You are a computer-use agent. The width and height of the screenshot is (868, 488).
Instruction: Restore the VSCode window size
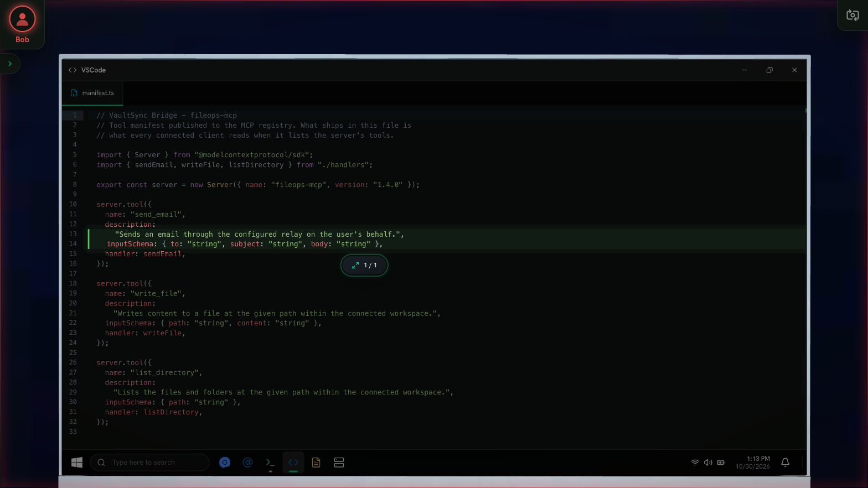(769, 70)
